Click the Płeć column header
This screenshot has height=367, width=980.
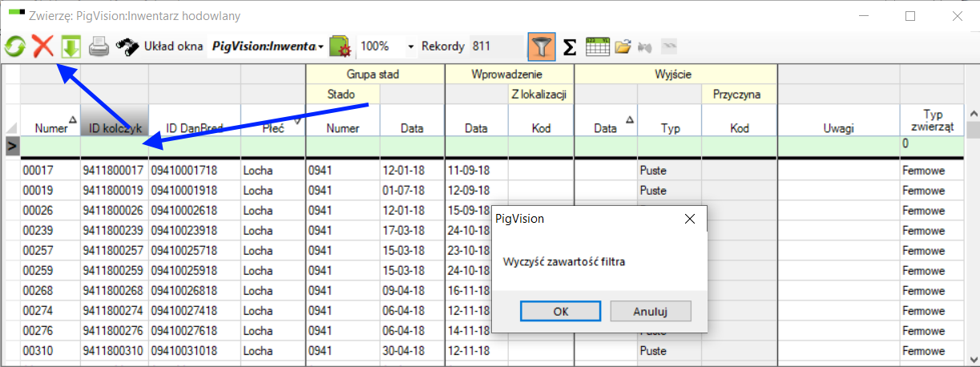[272, 120]
